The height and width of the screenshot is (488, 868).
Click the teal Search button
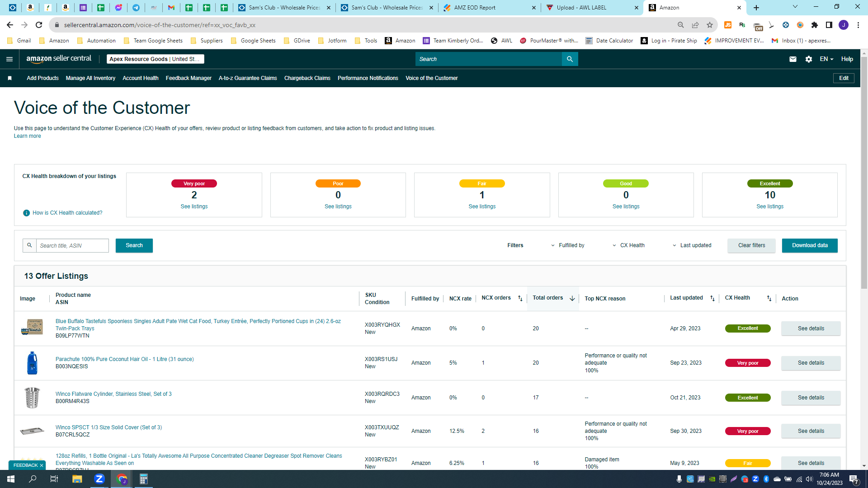[x=134, y=245]
